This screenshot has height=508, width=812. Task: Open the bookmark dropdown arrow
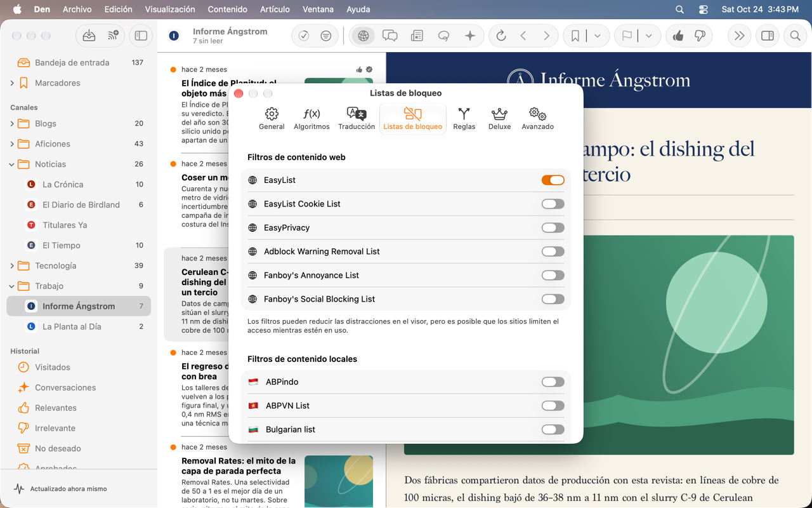click(598, 36)
